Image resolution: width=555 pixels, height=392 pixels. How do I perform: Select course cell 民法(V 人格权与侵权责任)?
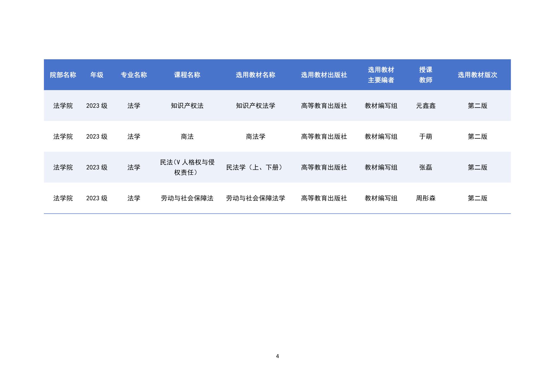pos(187,167)
